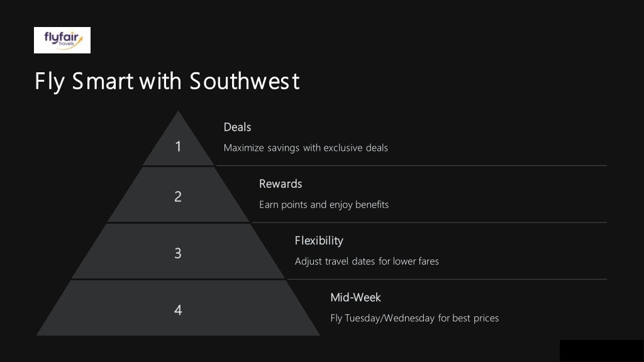Click text Fly Tuesday/Wednesday for best prices
This screenshot has height=362, width=644.
414,318
